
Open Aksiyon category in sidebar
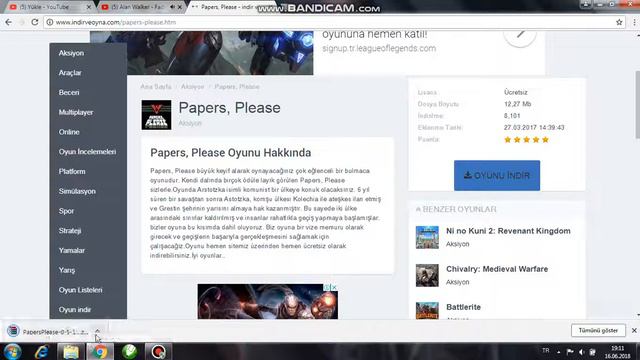(71, 53)
